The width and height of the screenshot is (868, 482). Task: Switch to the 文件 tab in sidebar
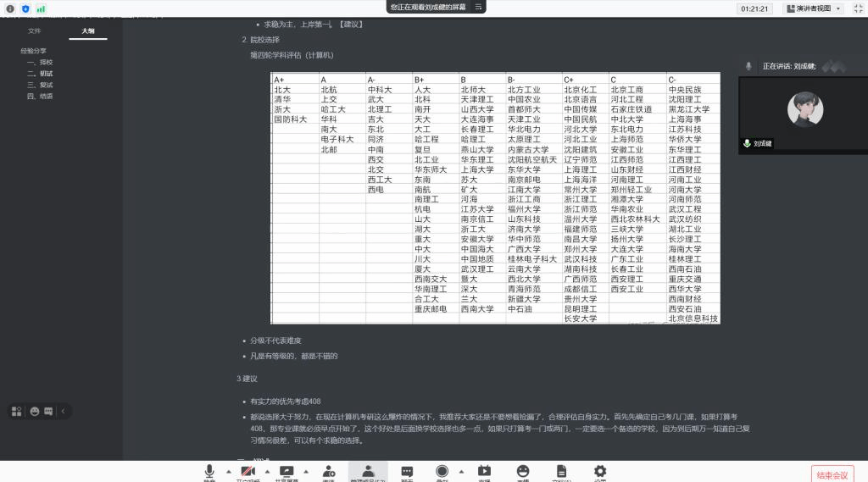point(35,30)
